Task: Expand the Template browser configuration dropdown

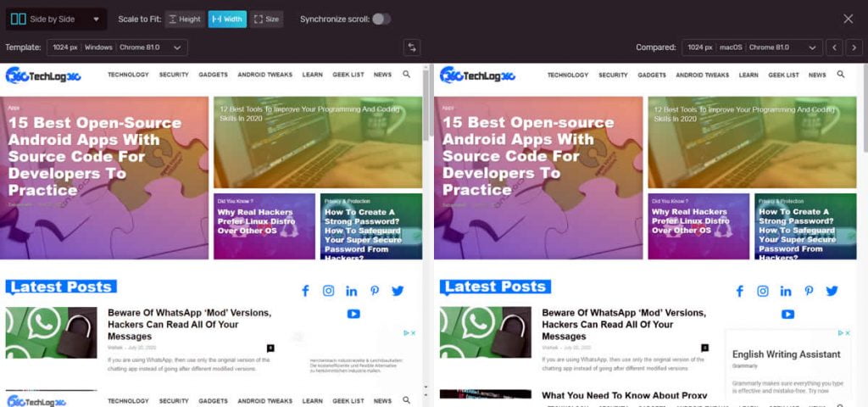Action: pyautogui.click(x=117, y=47)
